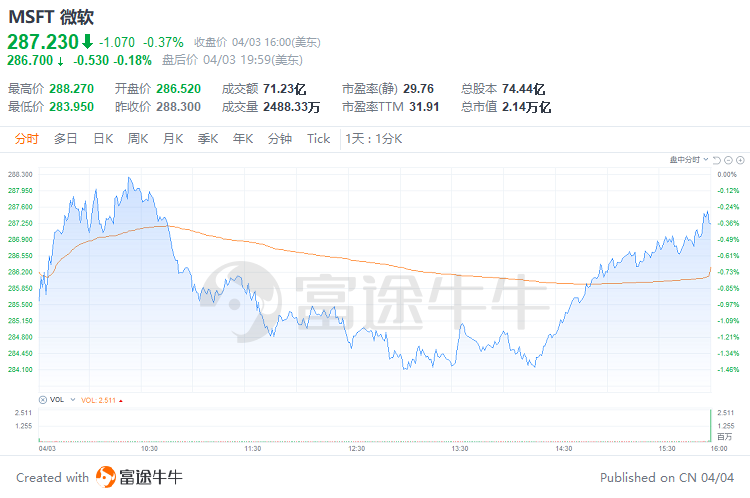Remove the VOL indicator with X icon

(x=43, y=400)
